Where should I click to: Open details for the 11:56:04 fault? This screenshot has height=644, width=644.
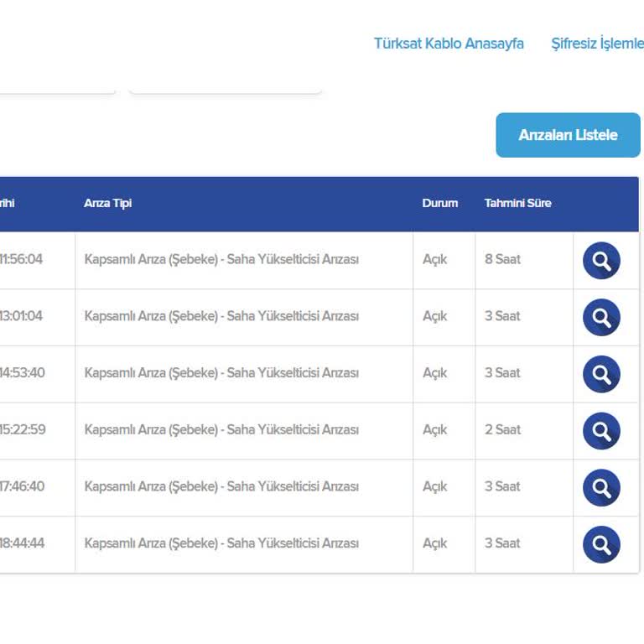601,261
